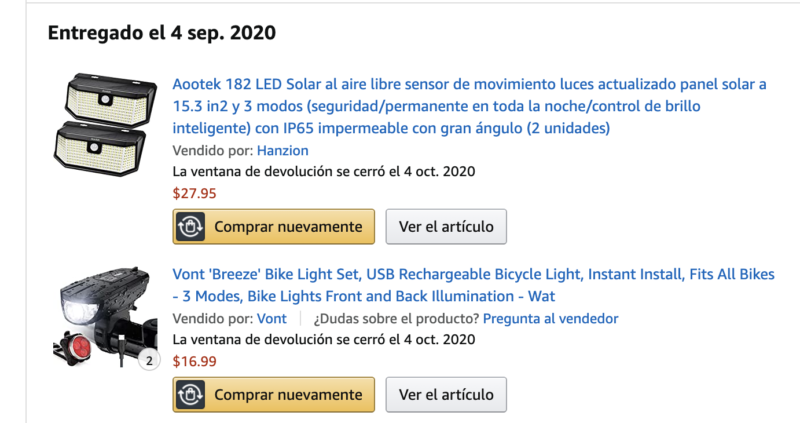800x423 pixels.
Task: Click the $16.99 price text
Action: coord(194,361)
